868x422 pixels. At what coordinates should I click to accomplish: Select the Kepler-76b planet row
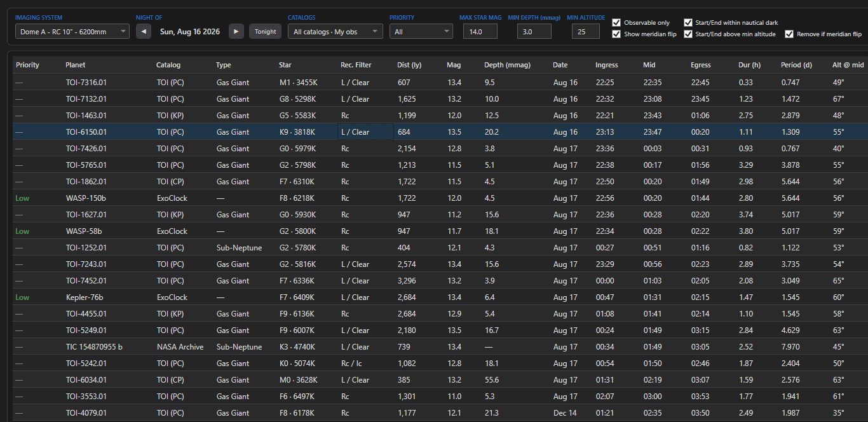pos(440,297)
